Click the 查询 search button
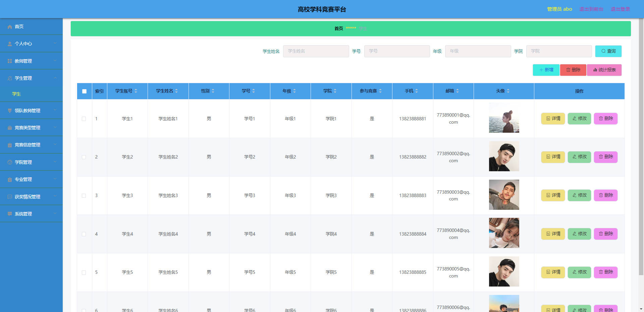 click(x=608, y=51)
